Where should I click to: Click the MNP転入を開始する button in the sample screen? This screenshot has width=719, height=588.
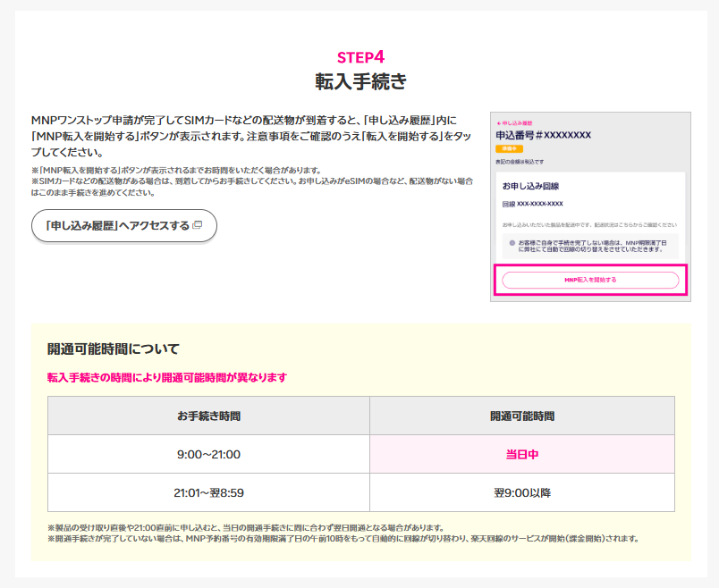[590, 280]
